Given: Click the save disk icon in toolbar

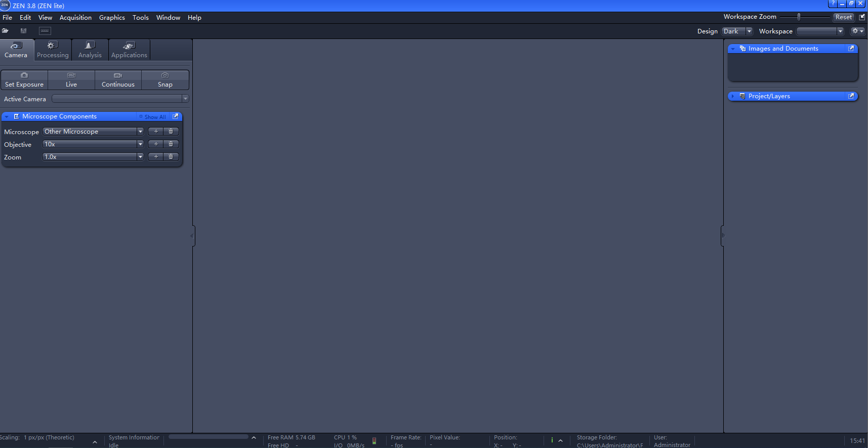Looking at the screenshot, I should (23, 31).
